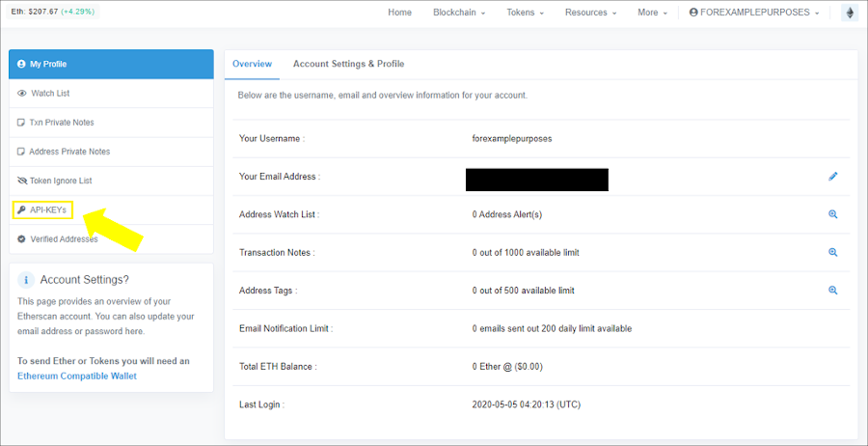Expand the Tokens dropdown menu
Screen dimensions: 868x446
[525, 13]
